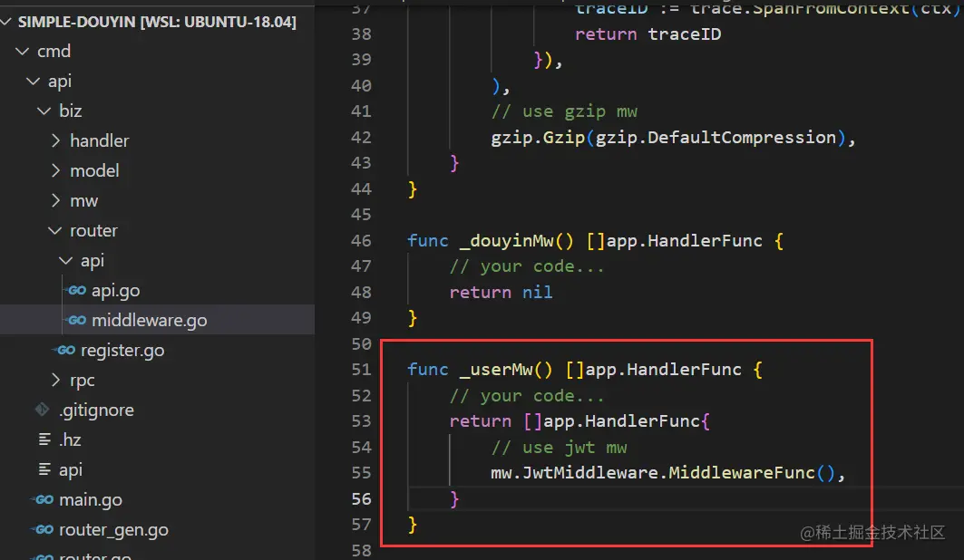Click 'return traceID' on line 38
This screenshot has height=560, width=964.
tap(648, 34)
